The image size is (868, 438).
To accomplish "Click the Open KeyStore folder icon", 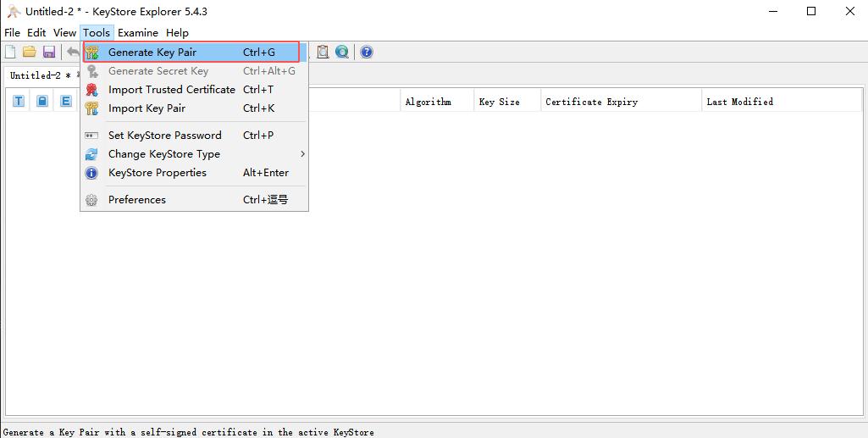I will (x=30, y=52).
